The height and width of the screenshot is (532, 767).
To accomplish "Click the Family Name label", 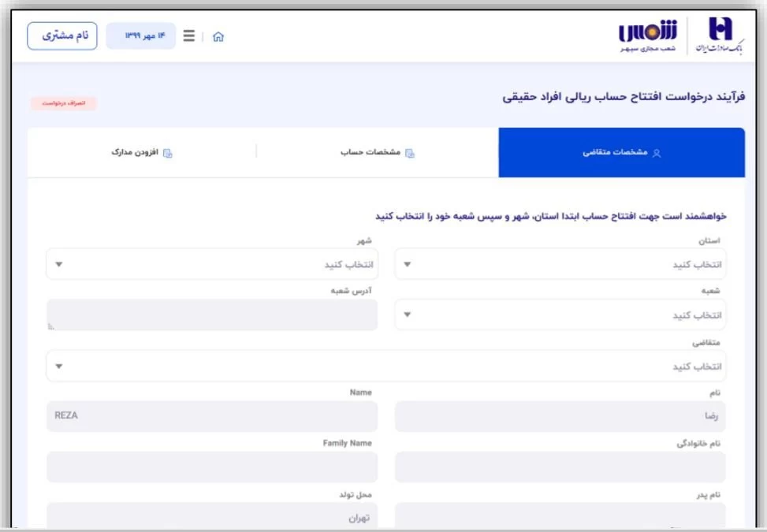I will [x=348, y=443].
